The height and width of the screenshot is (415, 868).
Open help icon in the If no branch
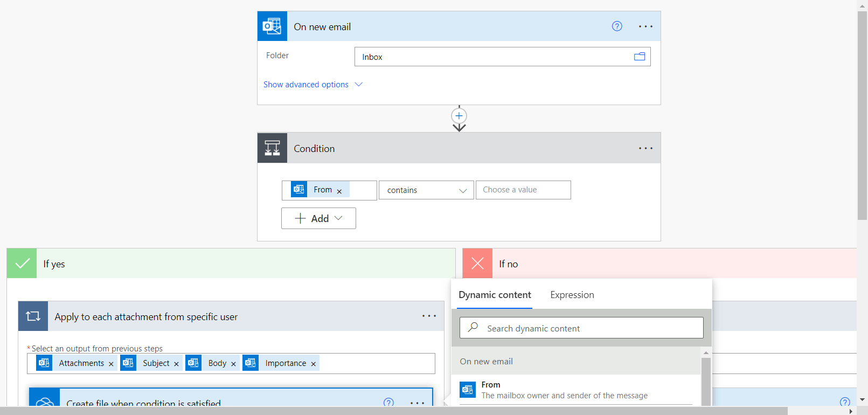pos(845,402)
